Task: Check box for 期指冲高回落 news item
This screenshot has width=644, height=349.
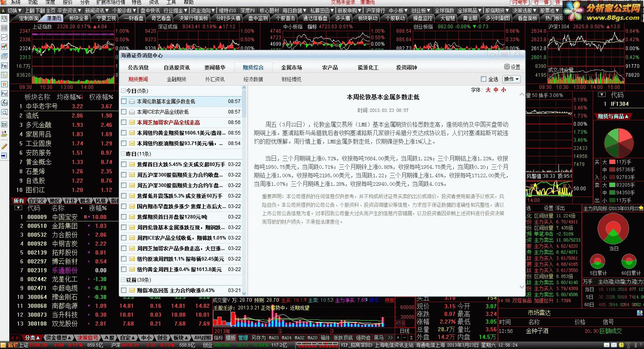Action: [124, 290]
